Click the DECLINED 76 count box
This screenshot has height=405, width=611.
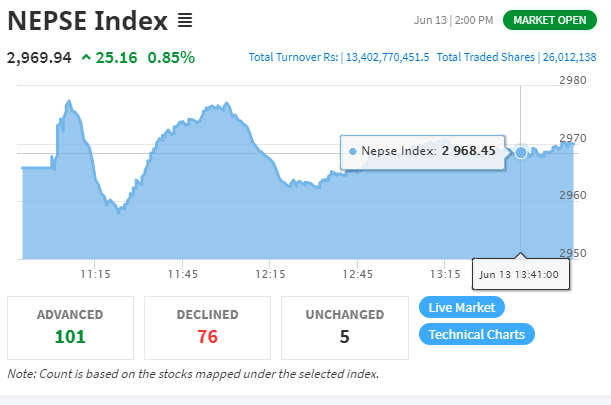pos(207,328)
